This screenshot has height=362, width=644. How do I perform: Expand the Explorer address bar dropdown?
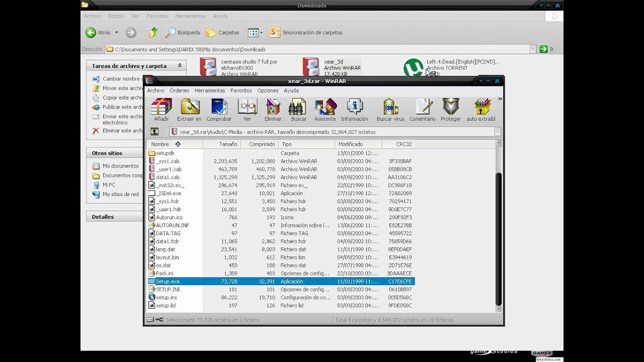point(533,49)
